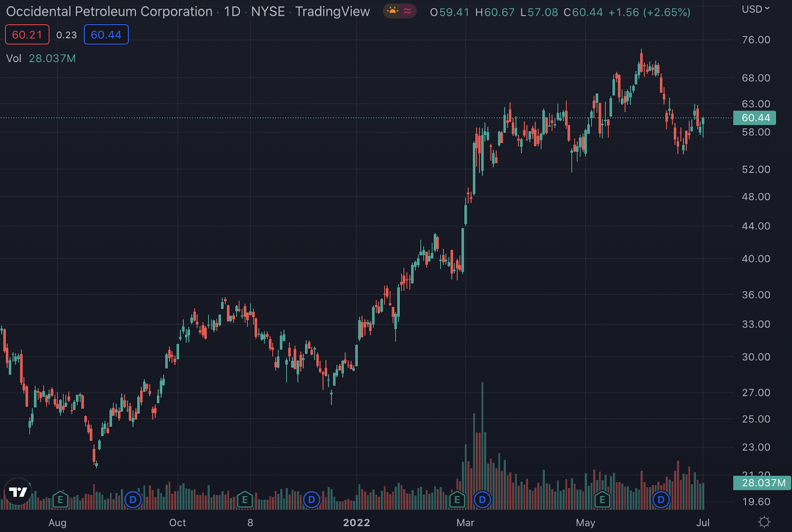Click the sun market-status icon in the title row
792x532 pixels.
click(393, 11)
